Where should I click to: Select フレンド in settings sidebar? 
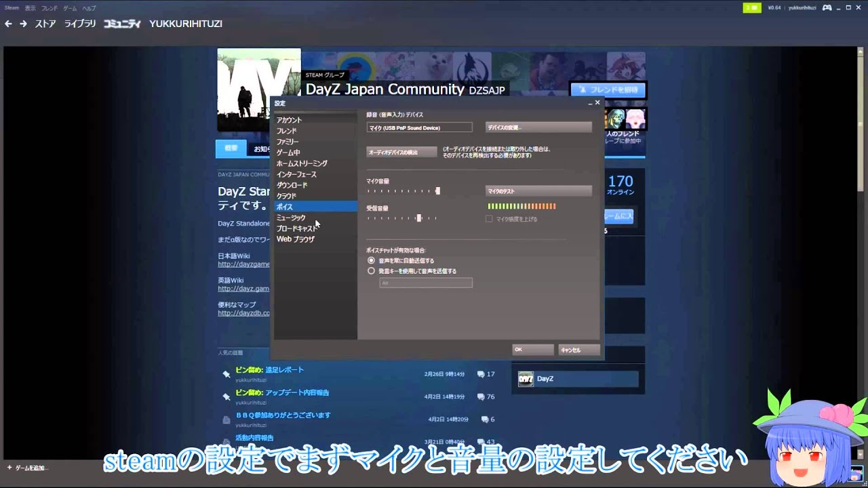315,131
